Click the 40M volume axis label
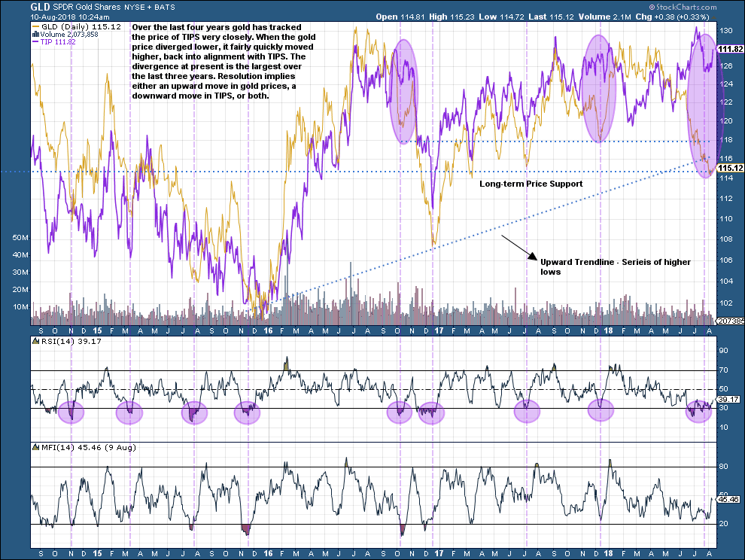 tap(20, 255)
